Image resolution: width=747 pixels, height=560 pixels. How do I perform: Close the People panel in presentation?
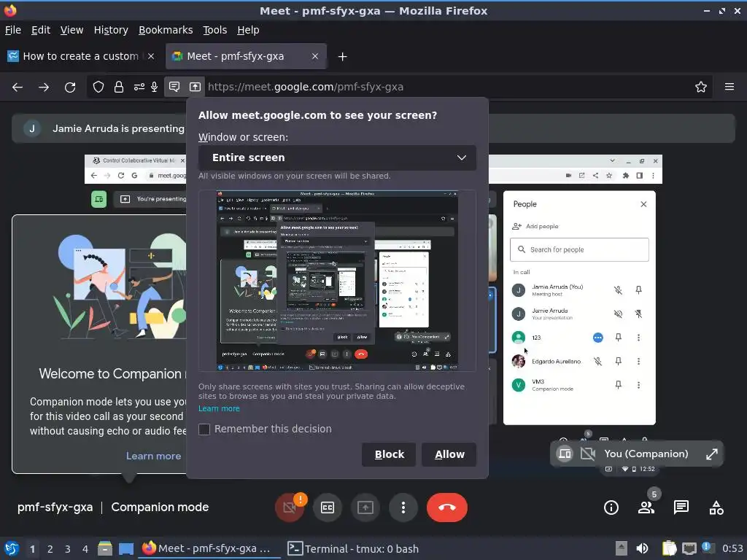coord(643,204)
